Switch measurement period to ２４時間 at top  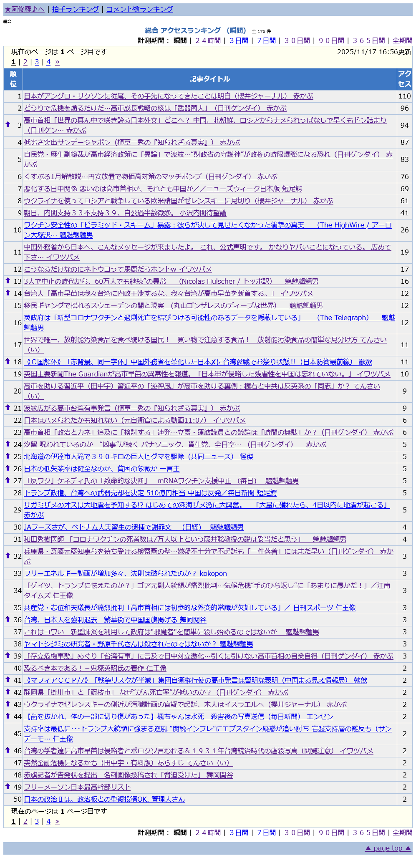[208, 40]
